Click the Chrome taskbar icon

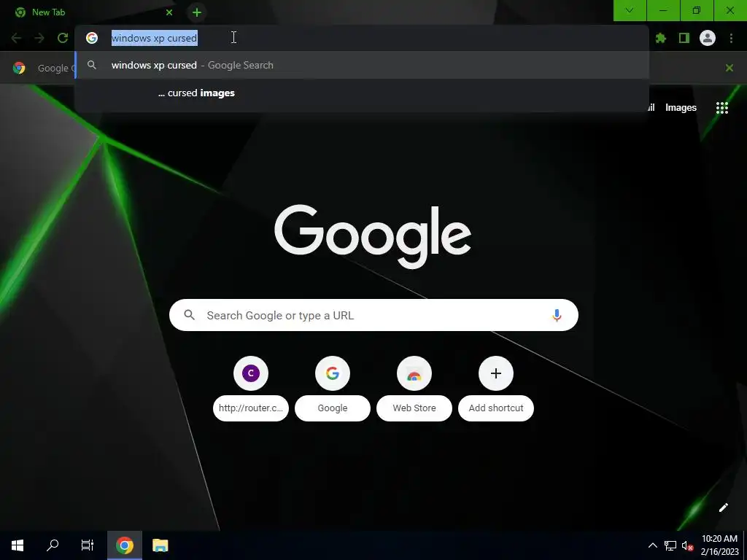(124, 545)
